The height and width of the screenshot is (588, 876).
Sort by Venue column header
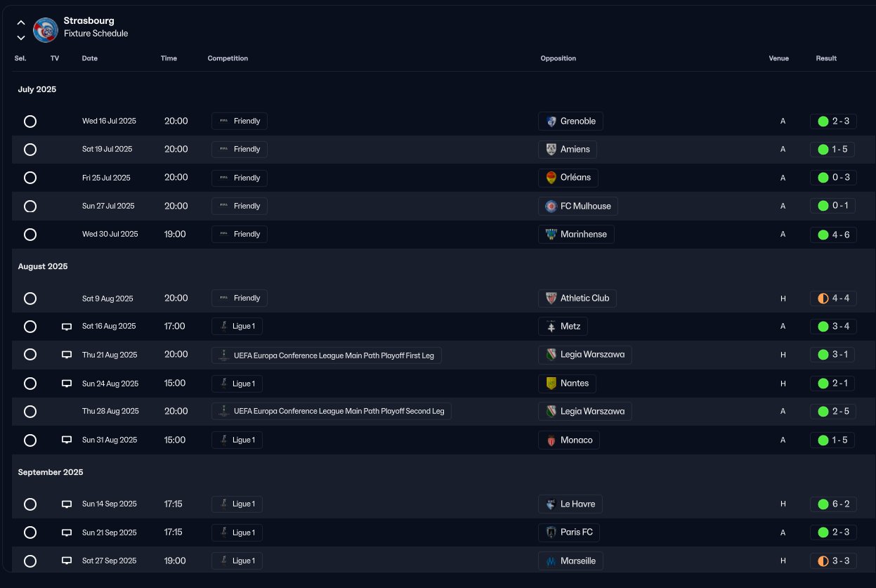779,58
